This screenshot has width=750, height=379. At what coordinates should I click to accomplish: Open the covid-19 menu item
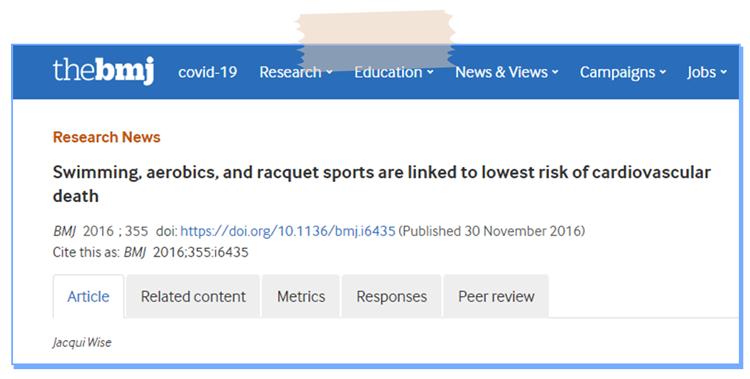(x=208, y=72)
